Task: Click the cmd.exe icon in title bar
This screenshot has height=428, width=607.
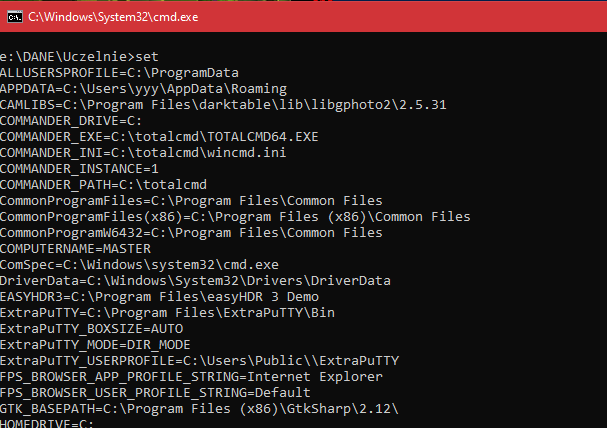Action: (12, 17)
